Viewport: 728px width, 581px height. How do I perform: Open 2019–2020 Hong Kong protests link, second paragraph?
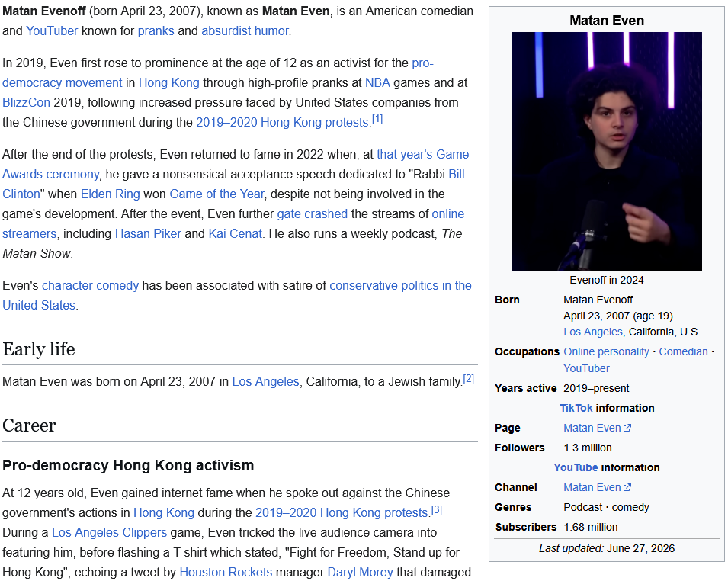coord(282,123)
